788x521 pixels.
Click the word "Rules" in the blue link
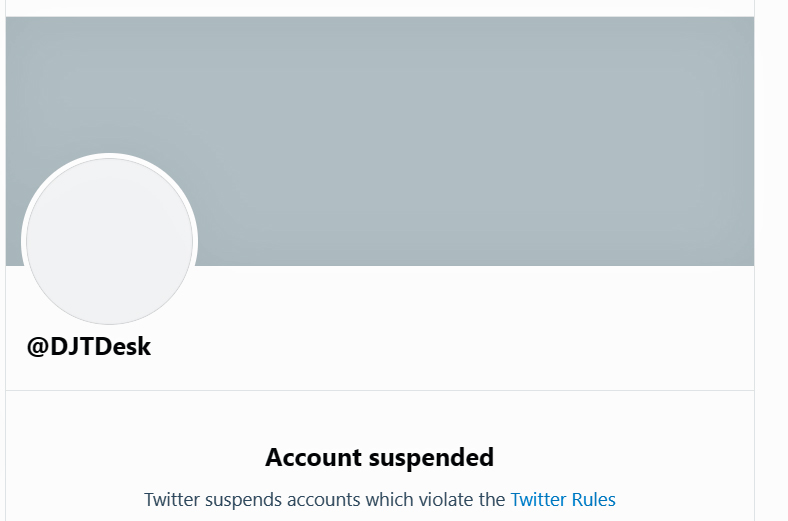593,499
